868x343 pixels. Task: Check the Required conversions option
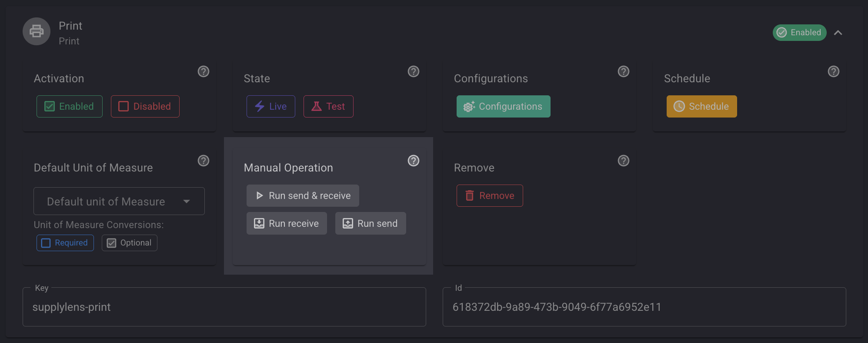[x=65, y=243]
